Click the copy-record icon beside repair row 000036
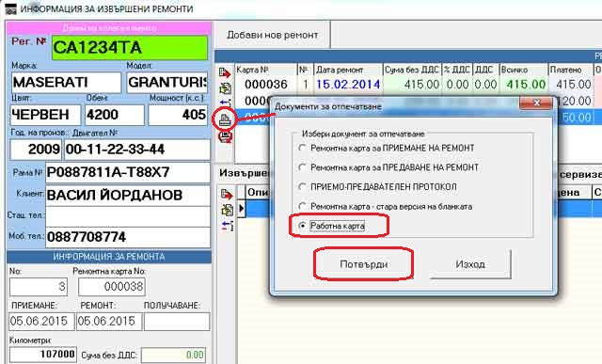The height and width of the screenshot is (364, 602). coord(226,88)
